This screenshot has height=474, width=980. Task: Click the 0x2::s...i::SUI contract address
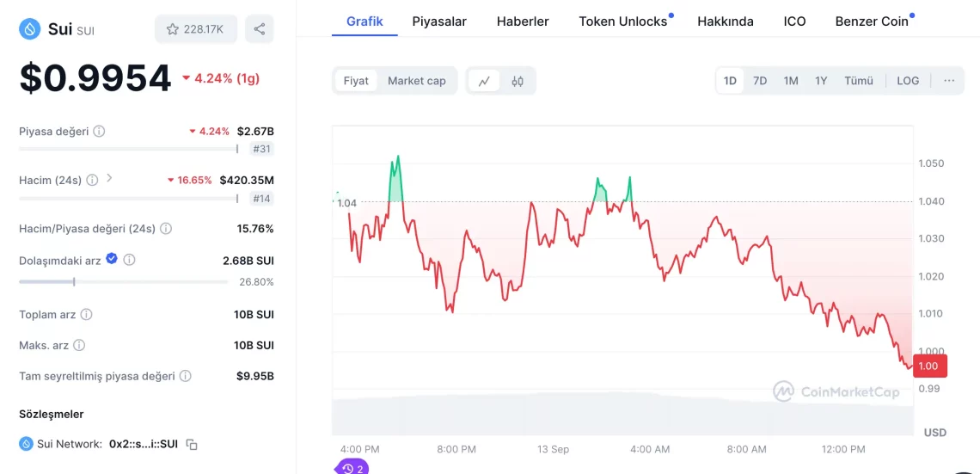click(x=144, y=444)
